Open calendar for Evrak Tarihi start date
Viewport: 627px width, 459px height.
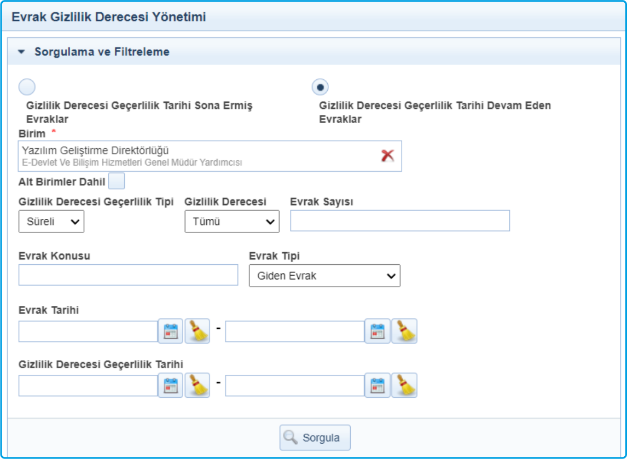click(170, 331)
